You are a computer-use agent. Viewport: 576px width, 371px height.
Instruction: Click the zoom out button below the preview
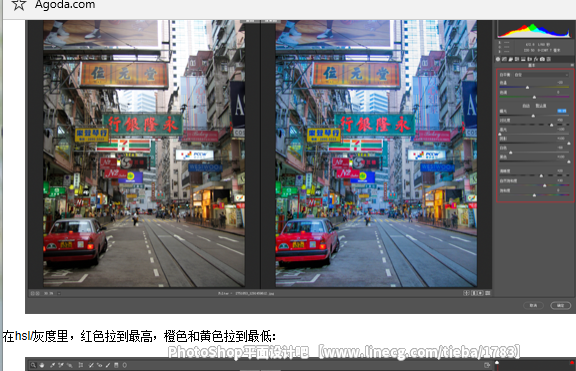pyautogui.click(x=32, y=293)
